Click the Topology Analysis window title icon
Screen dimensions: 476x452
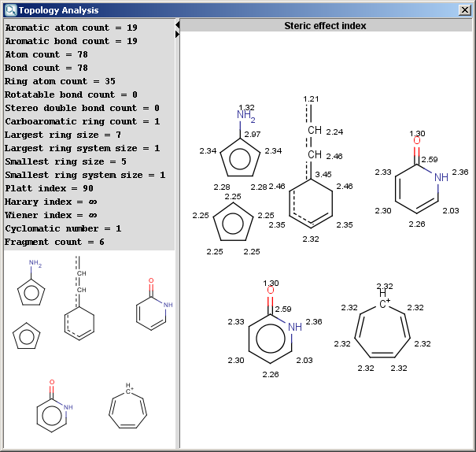point(10,9)
